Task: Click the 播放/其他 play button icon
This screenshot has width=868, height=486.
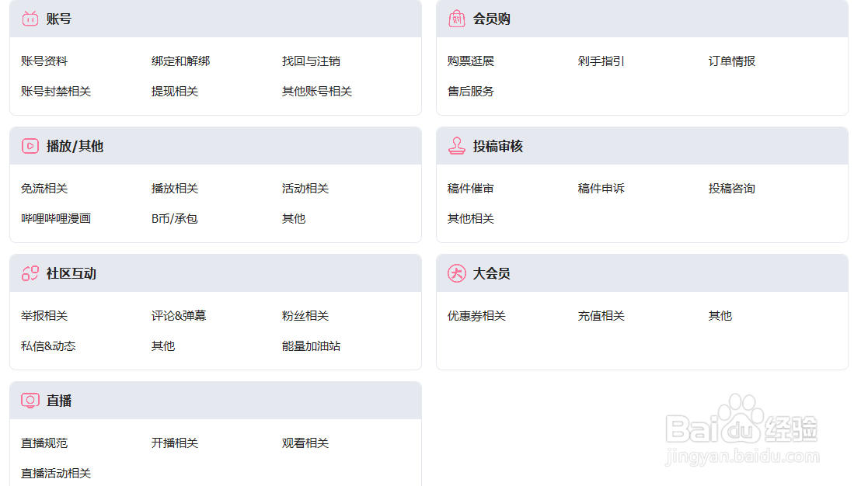Action: tap(30, 146)
